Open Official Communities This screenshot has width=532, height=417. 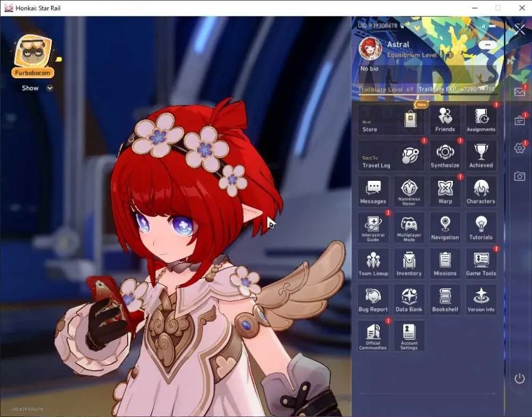click(x=373, y=336)
